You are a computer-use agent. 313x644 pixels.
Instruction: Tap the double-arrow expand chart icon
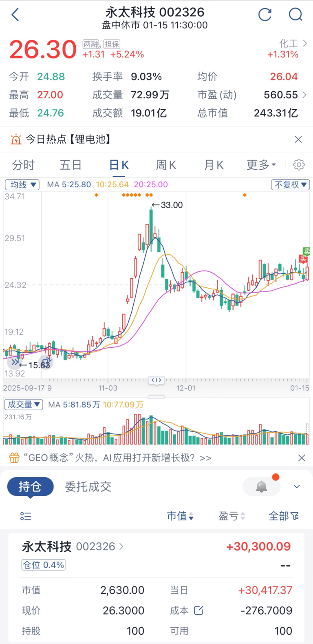[15, 362]
